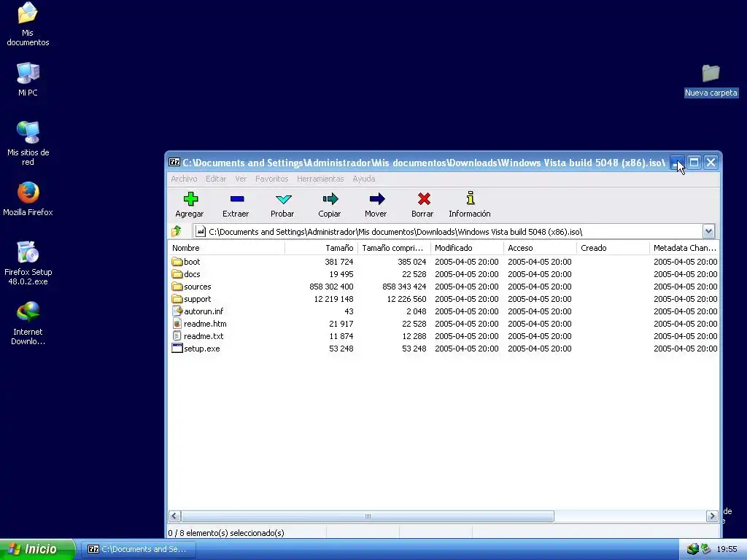Select the setup.exe file icon
Image resolution: width=747 pixels, height=560 pixels.
177,348
